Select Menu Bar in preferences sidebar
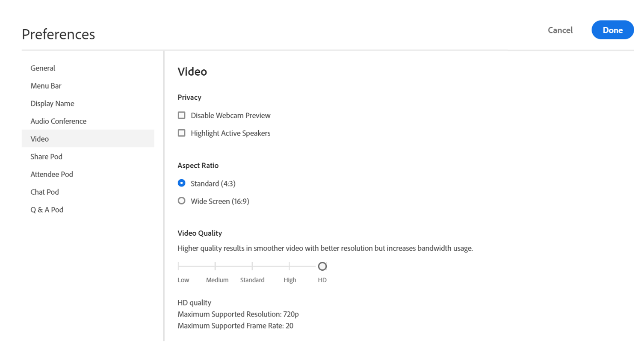This screenshot has height=361, width=644. 46,86
